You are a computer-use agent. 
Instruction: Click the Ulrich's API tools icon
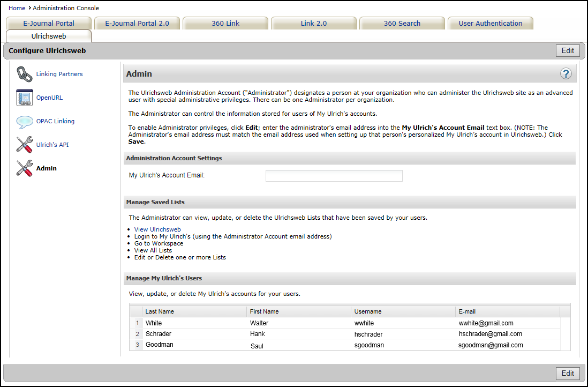coord(24,145)
